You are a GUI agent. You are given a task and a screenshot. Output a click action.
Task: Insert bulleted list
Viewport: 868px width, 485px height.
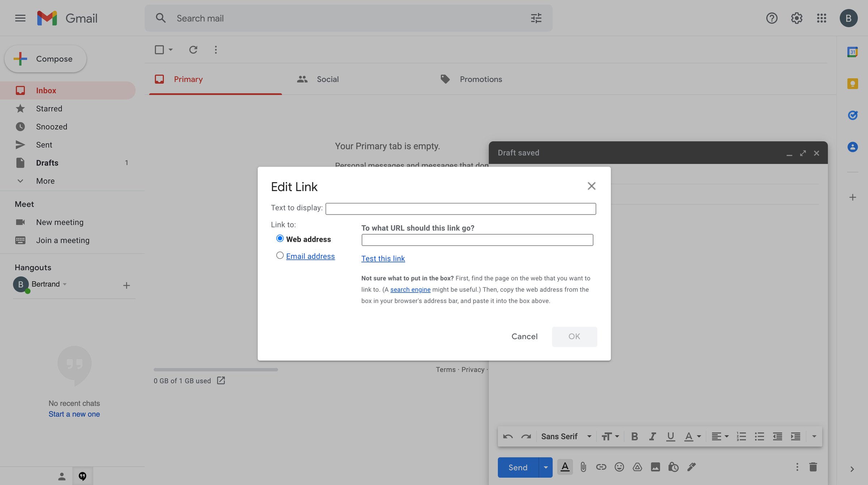pyautogui.click(x=759, y=436)
